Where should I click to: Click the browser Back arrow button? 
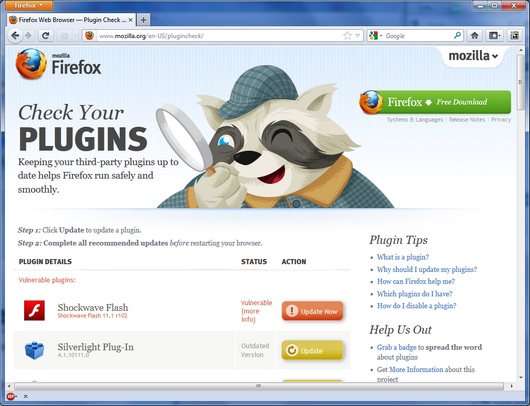(x=15, y=35)
